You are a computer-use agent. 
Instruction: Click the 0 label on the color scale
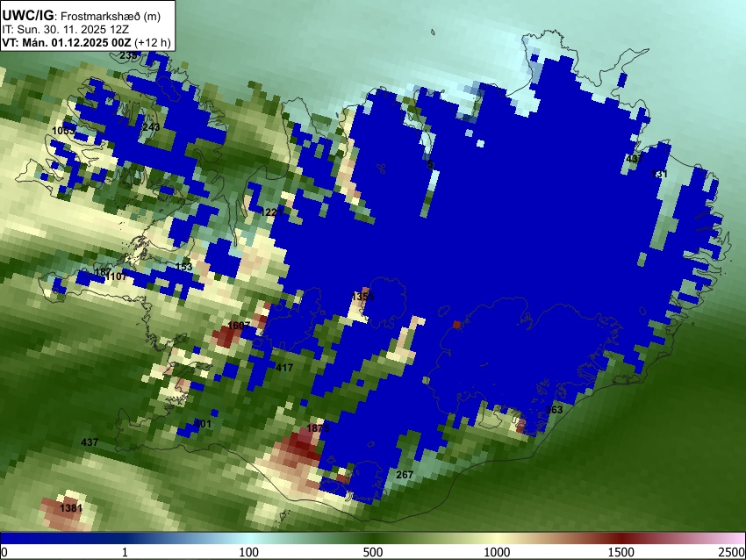[x=4, y=552]
